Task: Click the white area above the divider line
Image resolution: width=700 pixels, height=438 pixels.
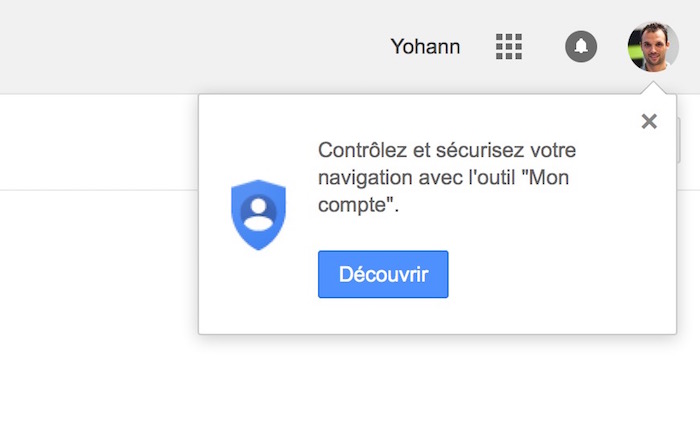Action: (x=100, y=142)
